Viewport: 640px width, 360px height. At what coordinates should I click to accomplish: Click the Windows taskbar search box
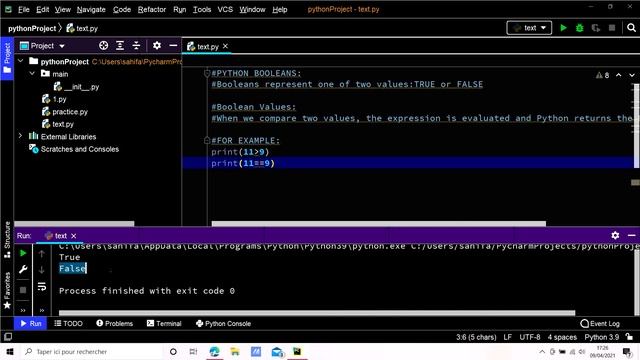pos(91,351)
